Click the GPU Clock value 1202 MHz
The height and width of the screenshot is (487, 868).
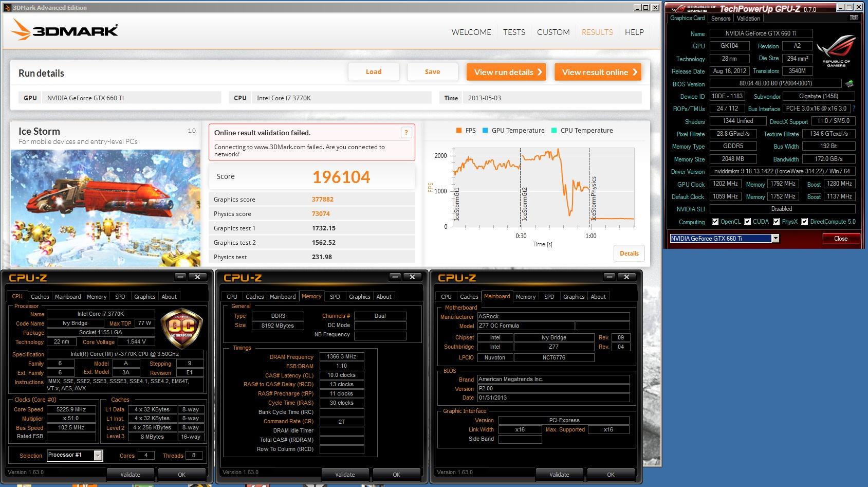(726, 184)
